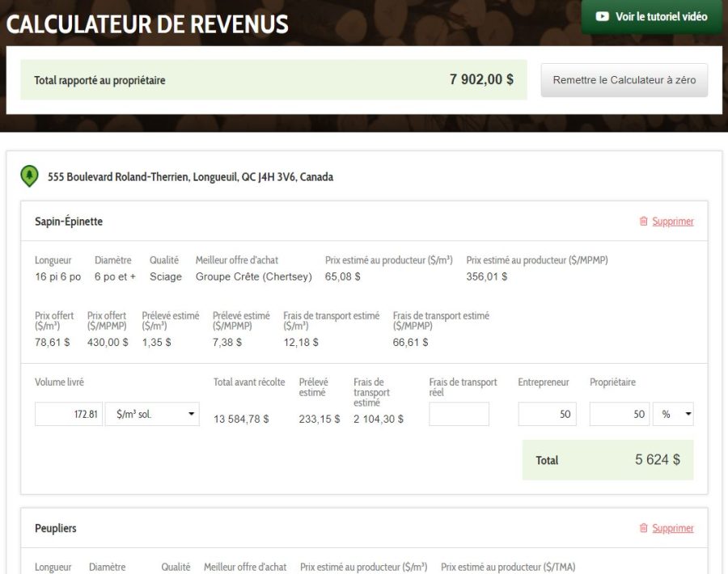Click the length value 16 pi 6 po
The image size is (728, 574).
pyautogui.click(x=58, y=276)
